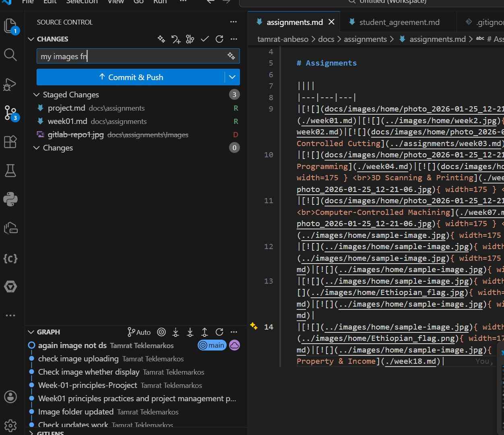
Task: Select commit 'Week01 principles practices and project management'
Action: point(136,398)
